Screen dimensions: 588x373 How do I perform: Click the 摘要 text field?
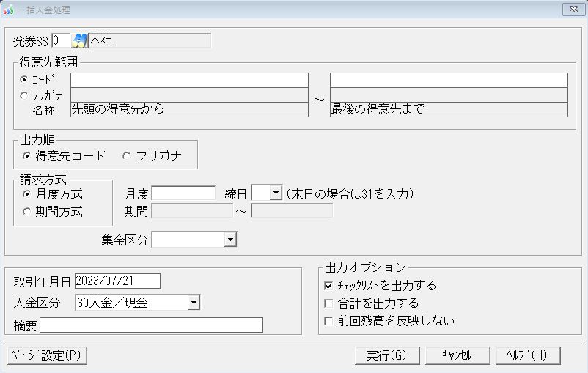[x=151, y=325]
